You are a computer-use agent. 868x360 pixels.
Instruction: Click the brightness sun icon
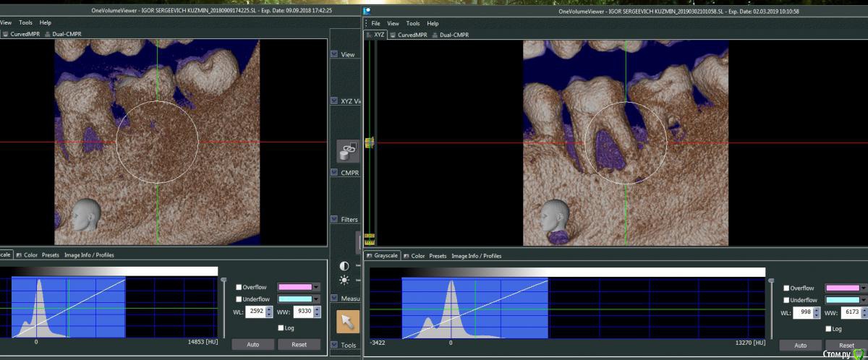pos(344,280)
